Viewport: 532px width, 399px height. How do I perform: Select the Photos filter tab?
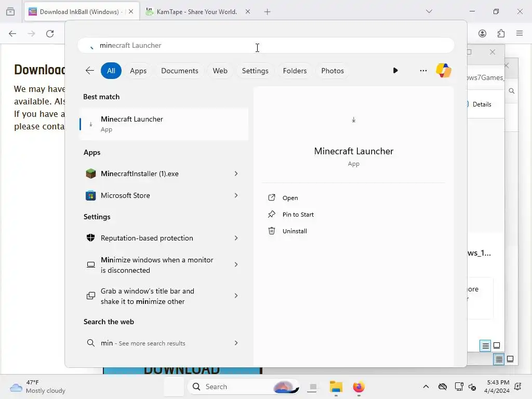click(332, 71)
